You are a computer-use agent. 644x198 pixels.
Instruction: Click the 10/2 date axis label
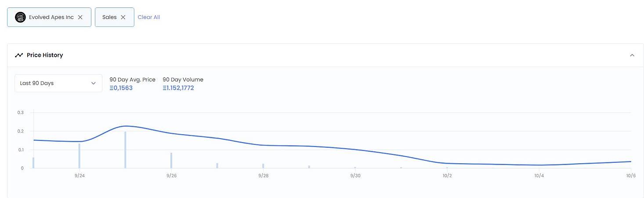coord(447,176)
